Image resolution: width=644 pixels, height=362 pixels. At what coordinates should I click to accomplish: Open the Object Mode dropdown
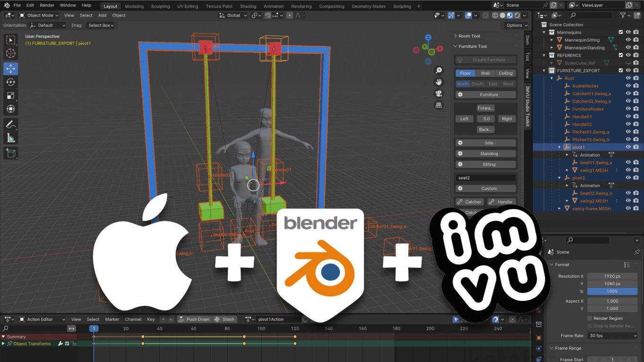(39, 15)
